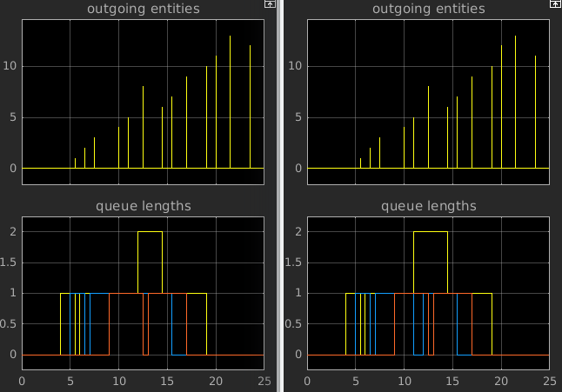Screen dimensions: 562x392
Task: Click y-axis label 2 on left queue plot
Action: click(x=13, y=232)
